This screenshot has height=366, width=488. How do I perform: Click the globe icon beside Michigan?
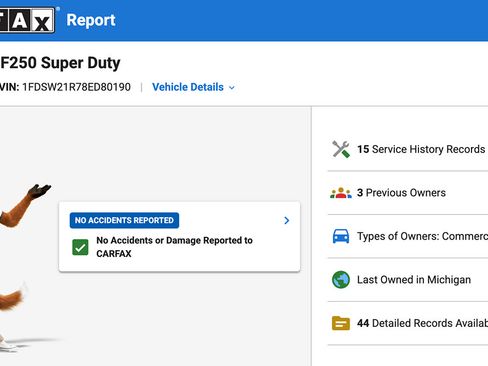pos(341,280)
